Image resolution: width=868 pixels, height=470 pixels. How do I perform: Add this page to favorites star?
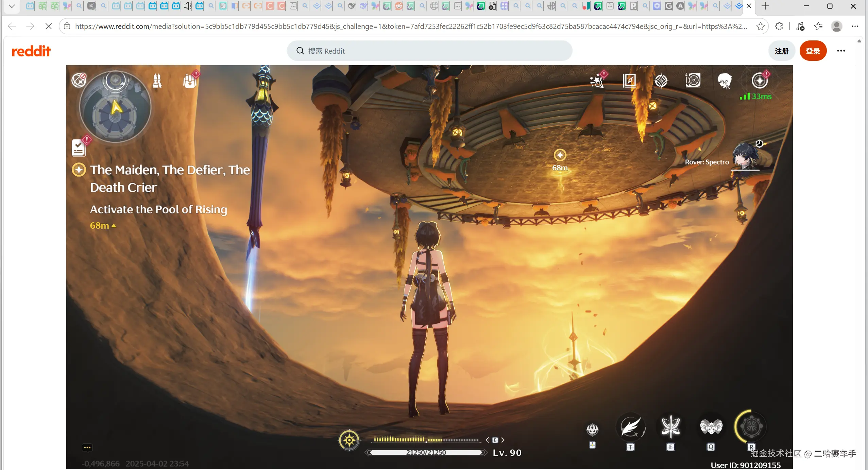[760, 26]
